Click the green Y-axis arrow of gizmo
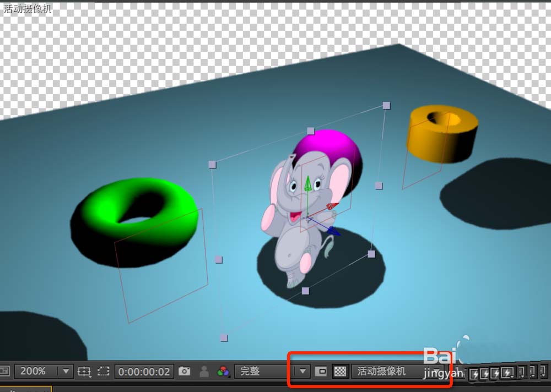This screenshot has height=392, width=551. click(308, 183)
